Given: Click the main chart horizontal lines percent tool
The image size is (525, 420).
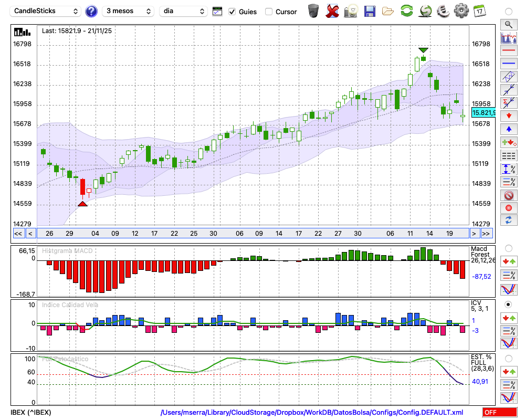Looking at the screenshot, I should click(x=509, y=182).
